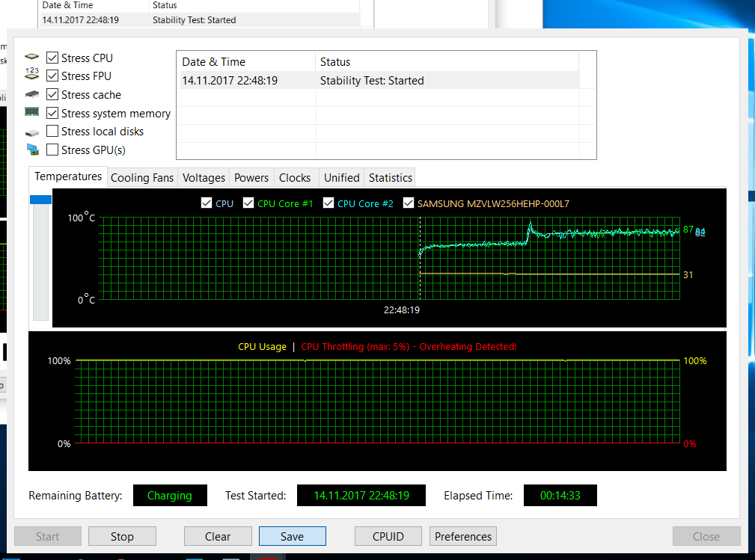The width and height of the screenshot is (755, 560).
Task: Select the Temperatures tab
Action: pyautogui.click(x=68, y=176)
